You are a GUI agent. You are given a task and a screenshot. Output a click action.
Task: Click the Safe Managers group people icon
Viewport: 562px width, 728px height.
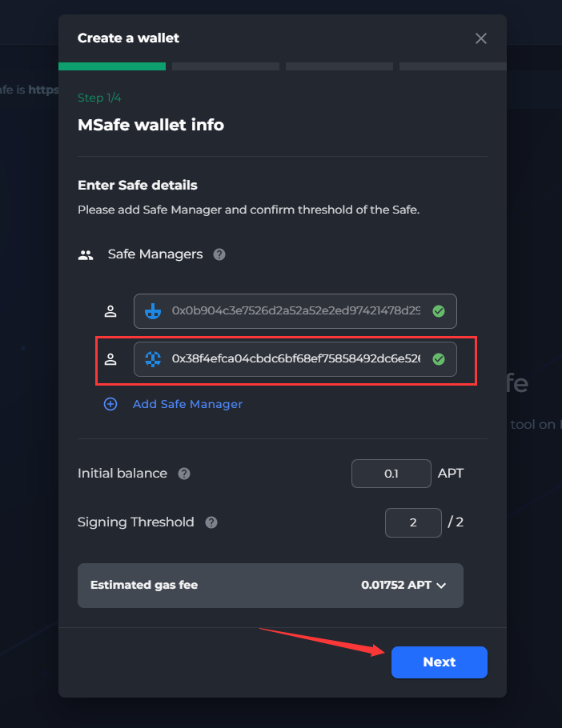click(86, 255)
